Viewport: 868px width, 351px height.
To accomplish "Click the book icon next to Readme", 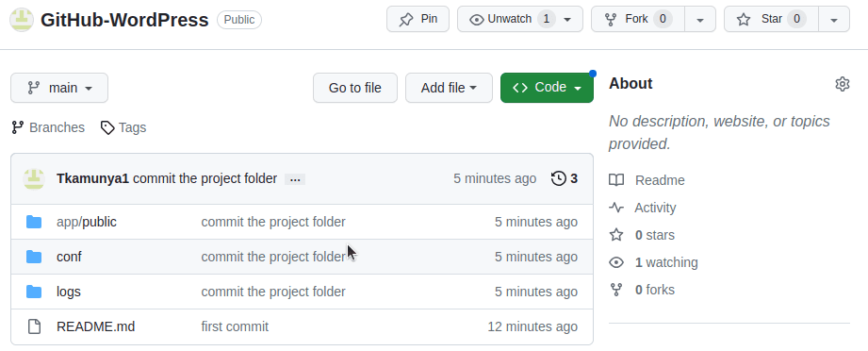I will coord(616,180).
